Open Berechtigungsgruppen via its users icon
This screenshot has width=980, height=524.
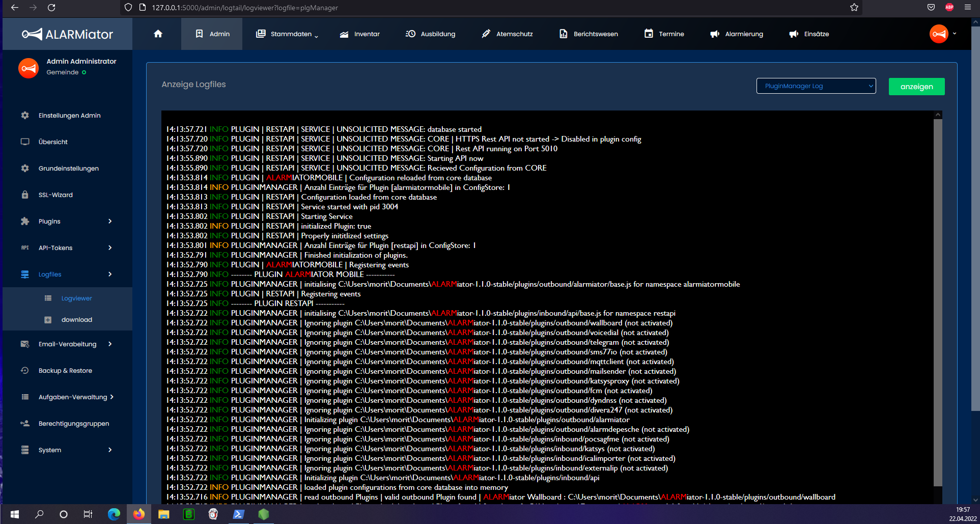tap(25, 424)
